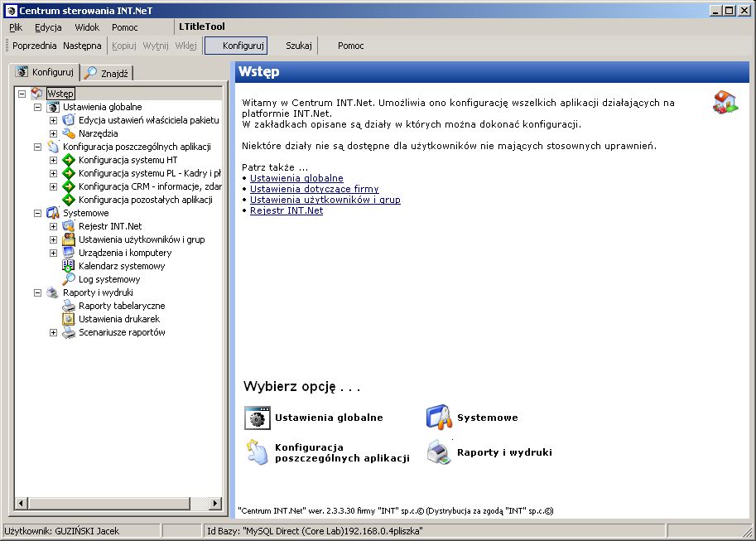756x541 pixels.
Task: Open the Ustawienia globalne link
Action: pyautogui.click(x=296, y=178)
